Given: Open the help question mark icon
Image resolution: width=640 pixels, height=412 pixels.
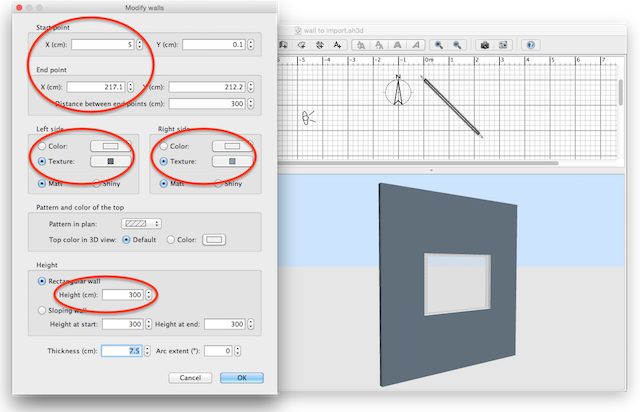Looking at the screenshot, I should pyautogui.click(x=530, y=45).
